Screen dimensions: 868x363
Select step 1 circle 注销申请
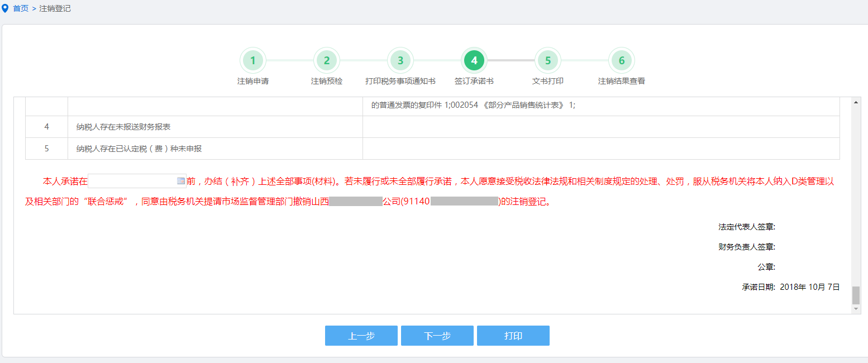point(253,60)
